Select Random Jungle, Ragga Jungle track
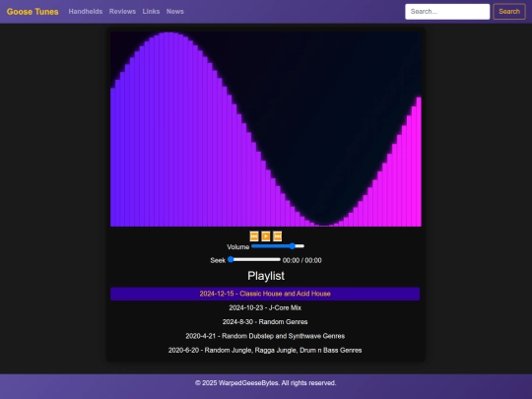Image resolution: width=532 pixels, height=399 pixels. [265, 350]
